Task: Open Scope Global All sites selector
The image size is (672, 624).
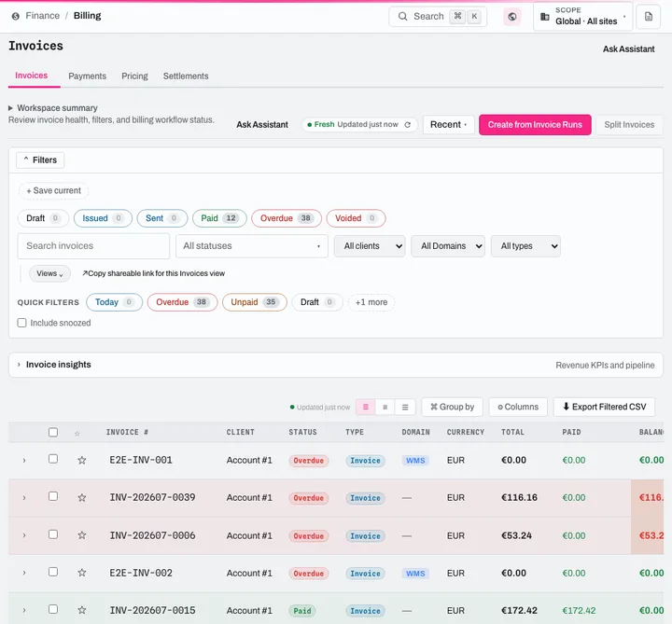Action: pyautogui.click(x=582, y=16)
